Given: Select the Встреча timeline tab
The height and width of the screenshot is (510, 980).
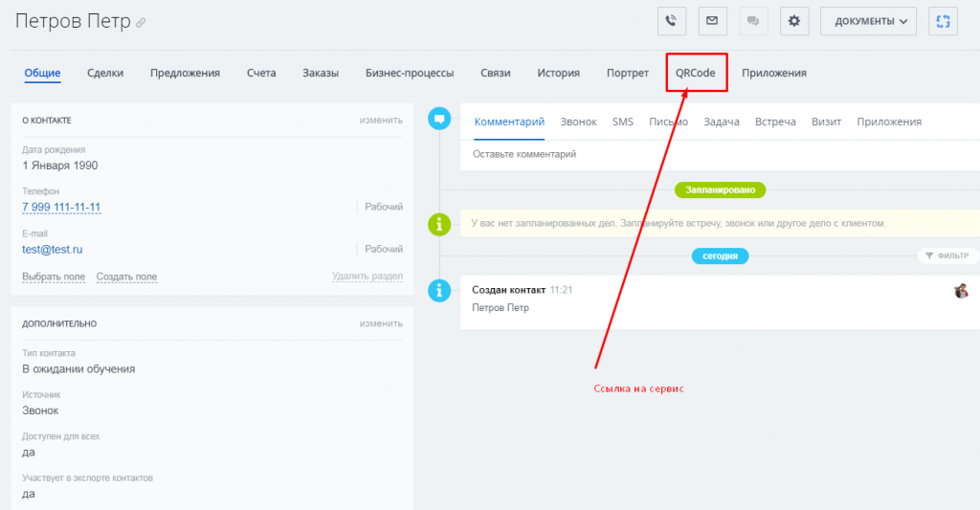Looking at the screenshot, I should 775,122.
